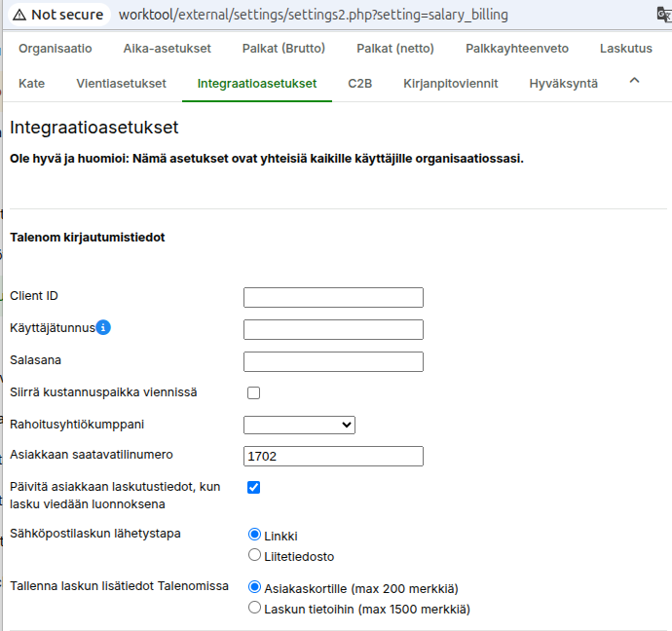Uncheck Päivitä asiakkaan laskutustiedot checkbox
Image resolution: width=672 pixels, height=631 pixels.
tap(254, 488)
